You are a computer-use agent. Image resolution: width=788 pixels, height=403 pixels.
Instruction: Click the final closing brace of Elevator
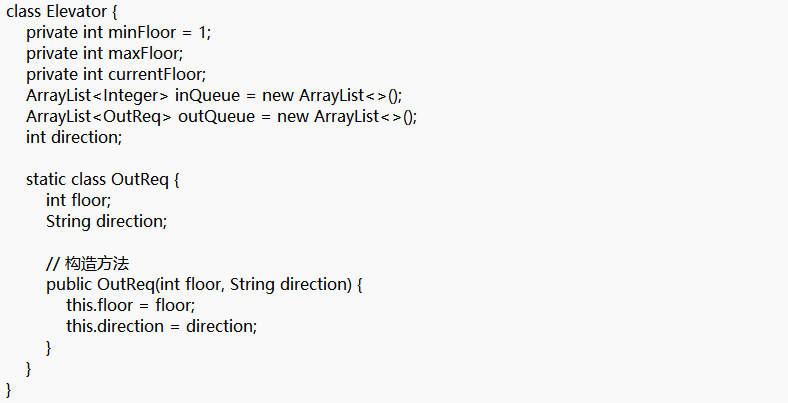pos(9,389)
